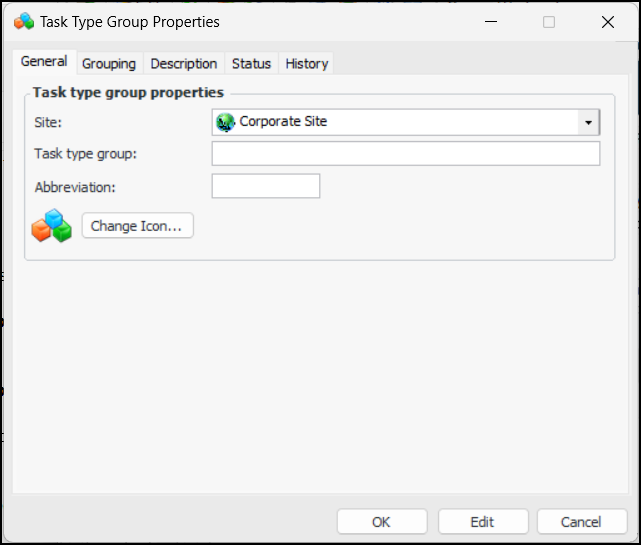Click the Edit button
This screenshot has width=641, height=545.
click(x=483, y=522)
